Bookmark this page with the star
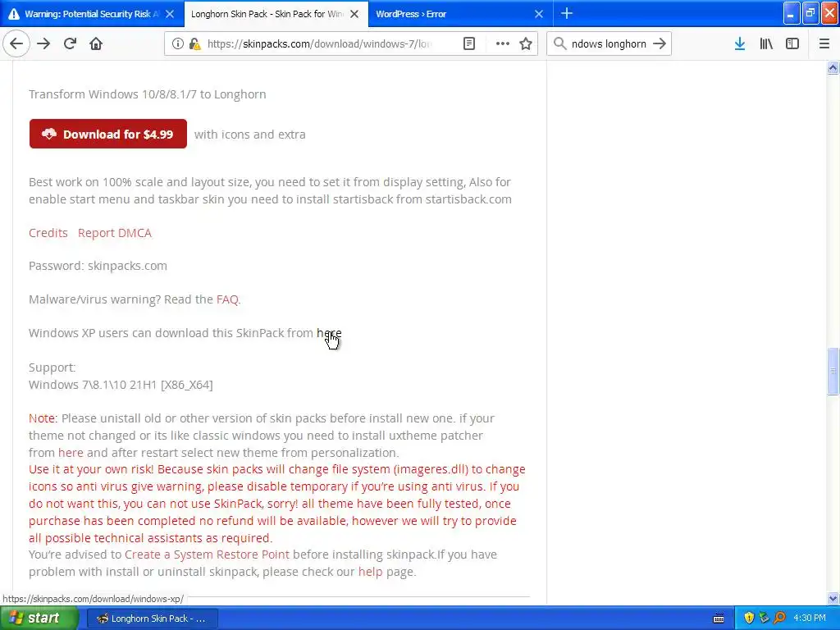This screenshot has width=840, height=630. 526,44
